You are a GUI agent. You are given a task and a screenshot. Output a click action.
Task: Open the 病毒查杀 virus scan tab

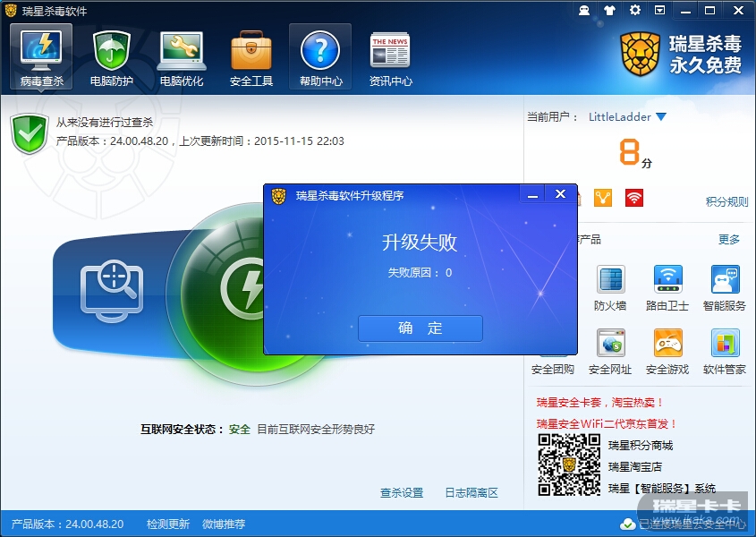click(41, 57)
